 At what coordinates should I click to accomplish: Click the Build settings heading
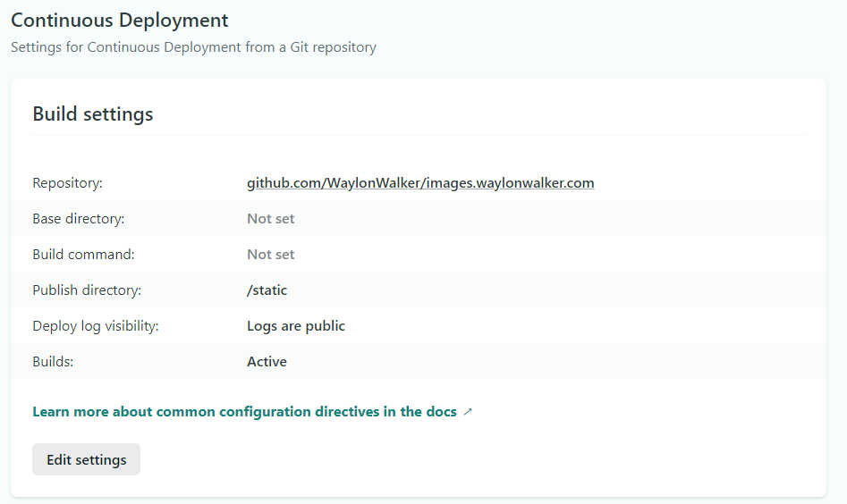pyautogui.click(x=93, y=114)
